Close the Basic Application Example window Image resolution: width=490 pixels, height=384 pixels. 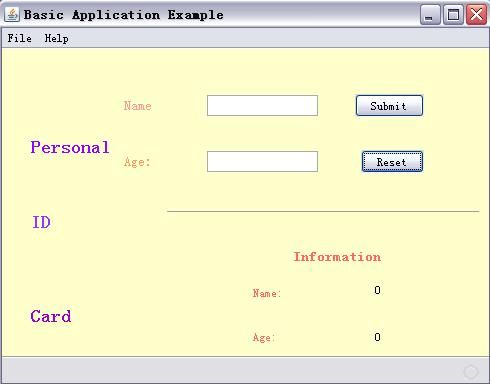(476, 15)
